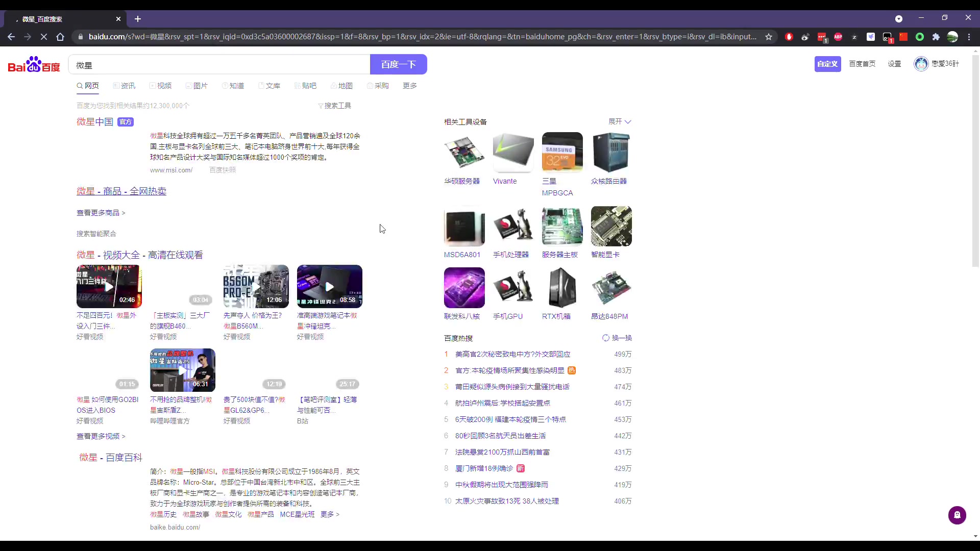Image resolution: width=980 pixels, height=551 pixels.
Task: Open hot search 厦门新增18例确诊
Action: [x=484, y=468]
